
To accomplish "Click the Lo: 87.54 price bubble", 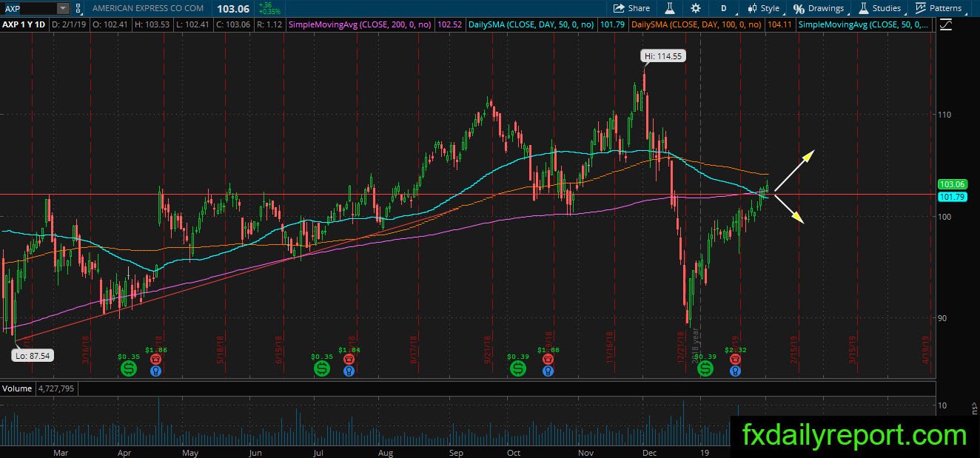I will (x=33, y=356).
